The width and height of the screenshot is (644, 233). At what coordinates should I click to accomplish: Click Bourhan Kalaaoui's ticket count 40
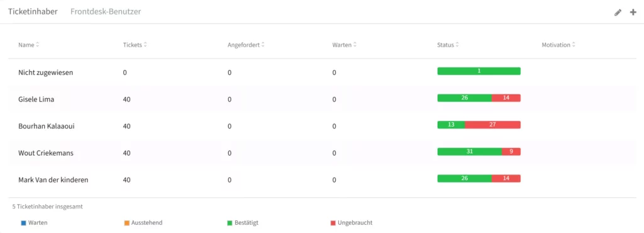[126, 126]
